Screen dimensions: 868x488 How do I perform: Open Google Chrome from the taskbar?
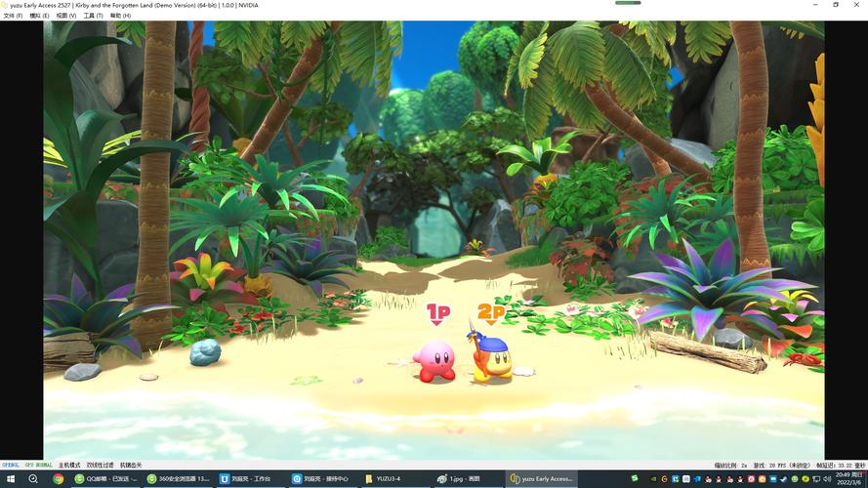(59, 479)
